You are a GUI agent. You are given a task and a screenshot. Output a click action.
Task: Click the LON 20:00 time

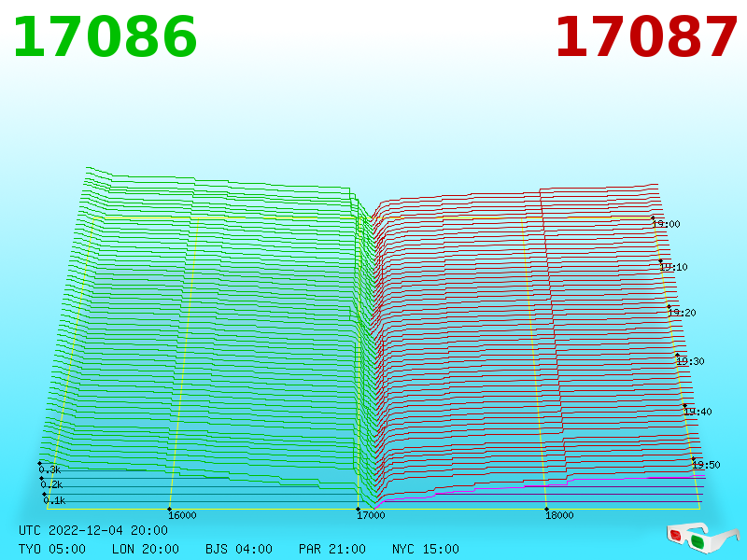point(146,549)
